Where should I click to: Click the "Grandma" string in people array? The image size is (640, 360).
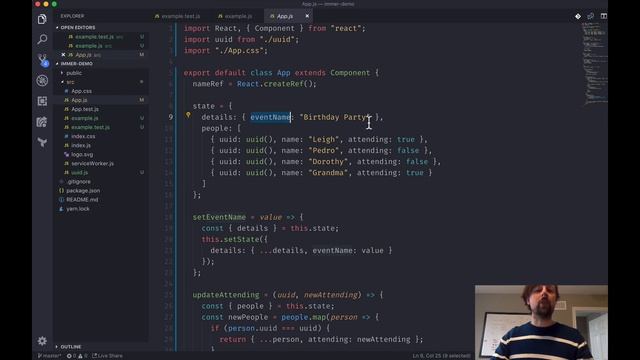point(328,173)
